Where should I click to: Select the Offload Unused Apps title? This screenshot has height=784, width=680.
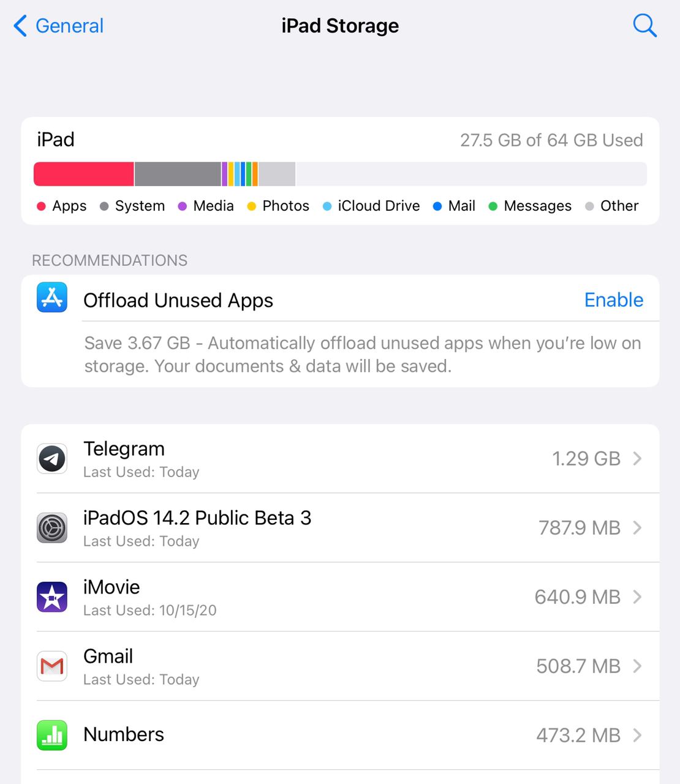[x=178, y=300]
